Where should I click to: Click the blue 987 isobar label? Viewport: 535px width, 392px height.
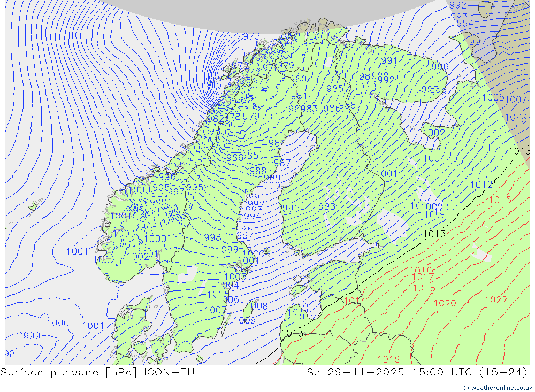282,163
